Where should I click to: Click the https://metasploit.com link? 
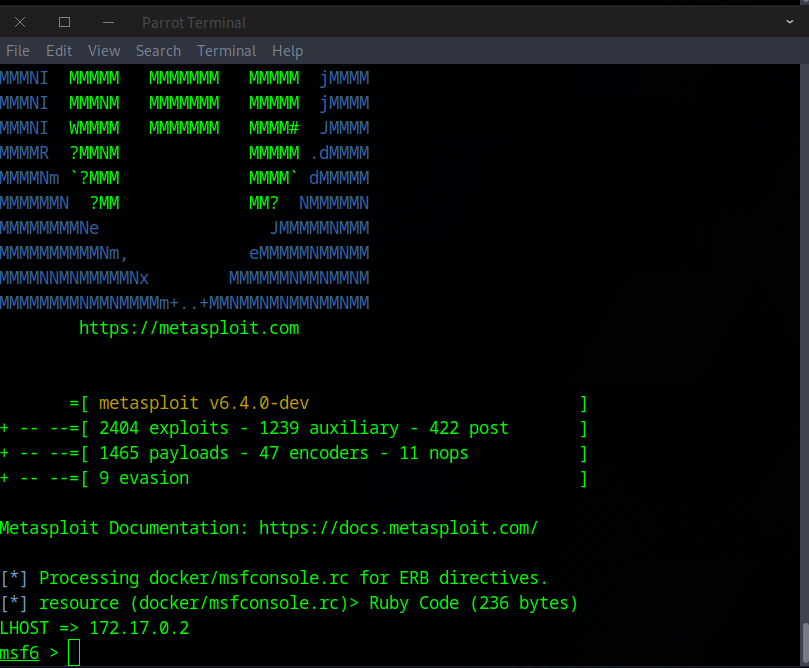(189, 328)
